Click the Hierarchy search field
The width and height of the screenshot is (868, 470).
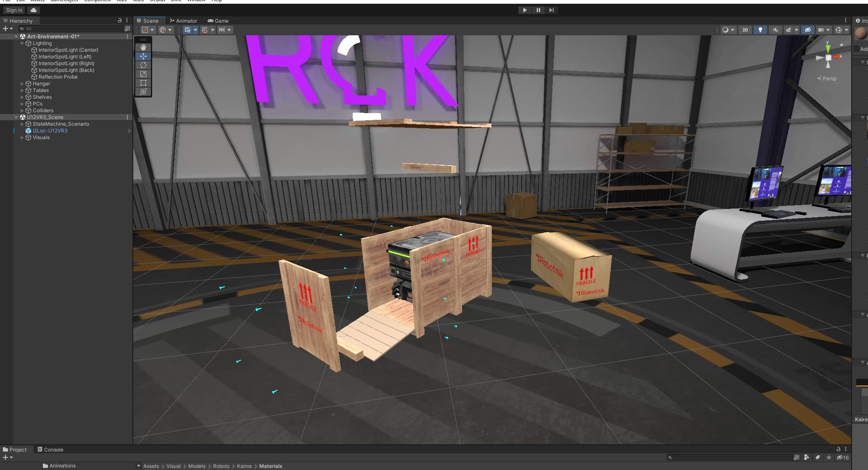[x=70, y=29]
